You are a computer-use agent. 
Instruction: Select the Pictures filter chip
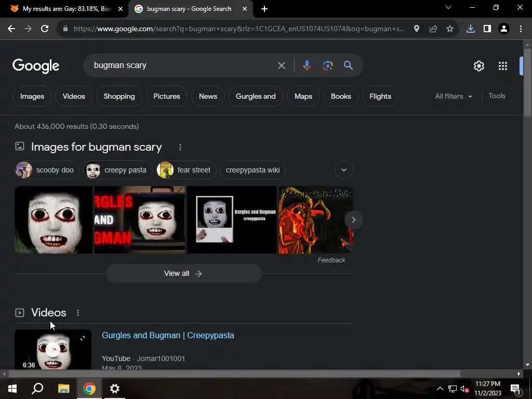[167, 96]
